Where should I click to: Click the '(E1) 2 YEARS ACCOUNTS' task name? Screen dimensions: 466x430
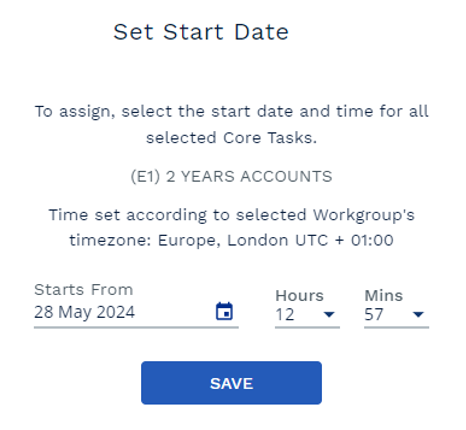coord(231,176)
